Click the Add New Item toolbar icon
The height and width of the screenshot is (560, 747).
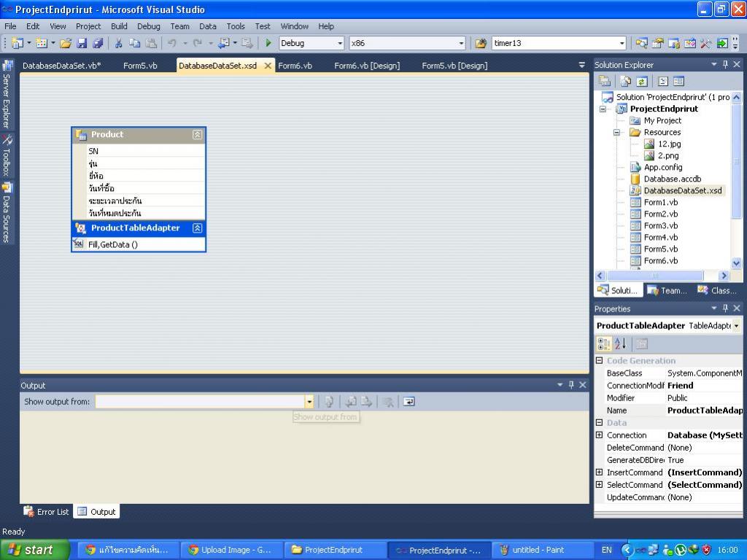[x=42, y=43]
